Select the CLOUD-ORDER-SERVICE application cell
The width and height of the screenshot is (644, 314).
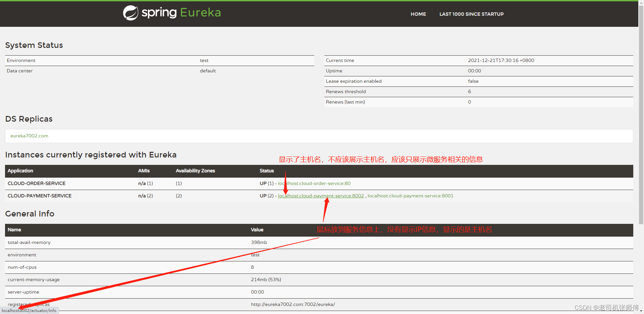(x=37, y=183)
